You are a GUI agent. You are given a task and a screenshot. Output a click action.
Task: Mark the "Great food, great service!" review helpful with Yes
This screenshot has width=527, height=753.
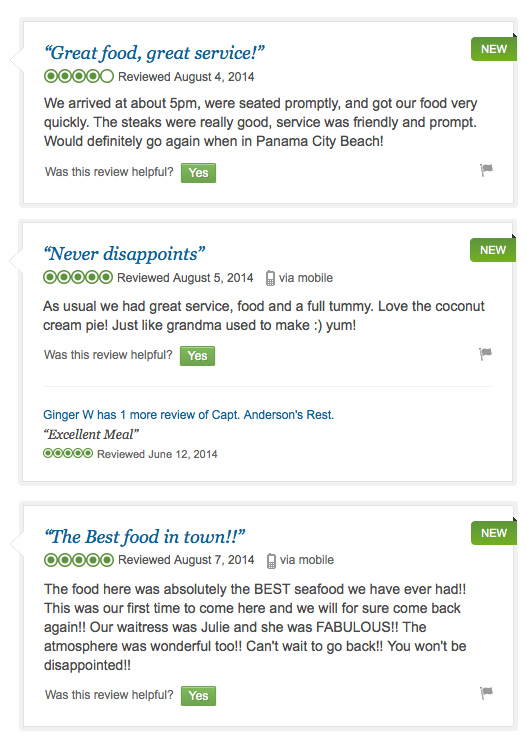coord(198,173)
